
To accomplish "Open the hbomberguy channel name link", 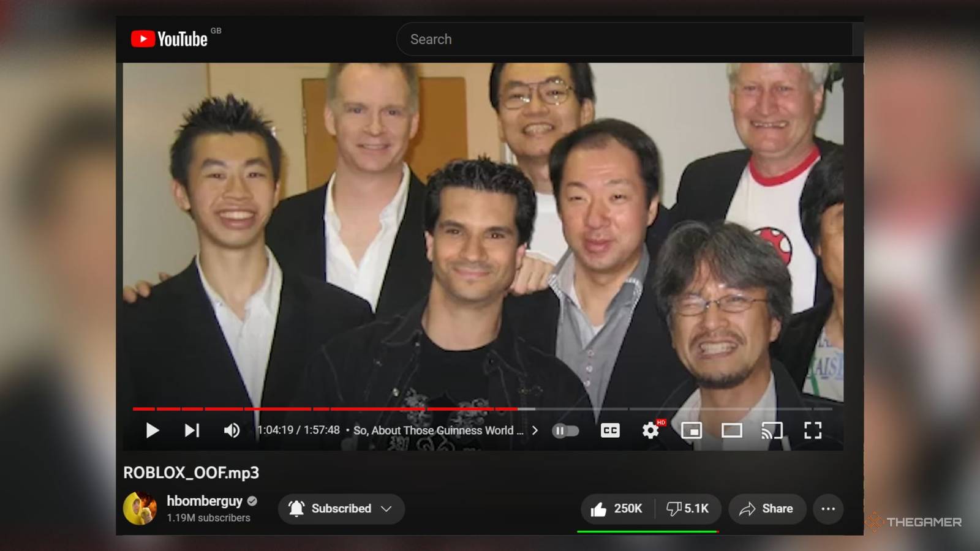I will tap(205, 501).
